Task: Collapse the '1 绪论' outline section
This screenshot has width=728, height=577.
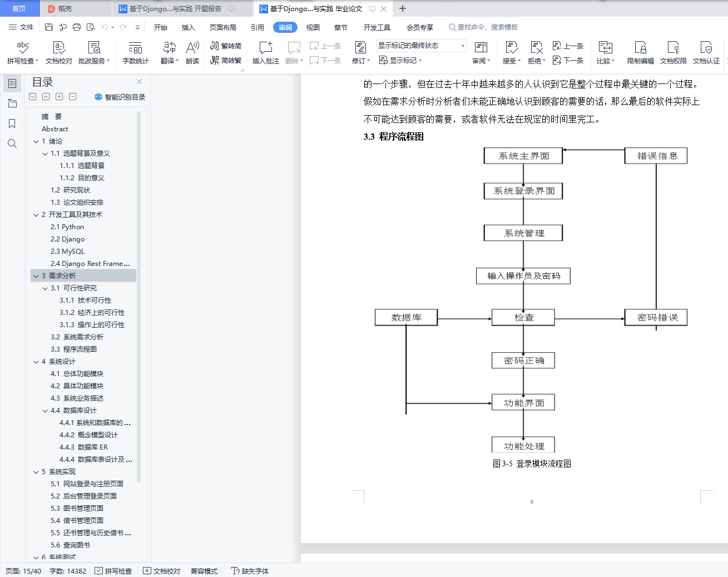Action: (36, 141)
